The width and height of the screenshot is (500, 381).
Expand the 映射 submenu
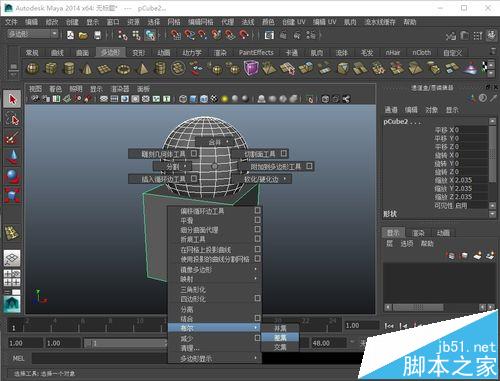coord(215,278)
